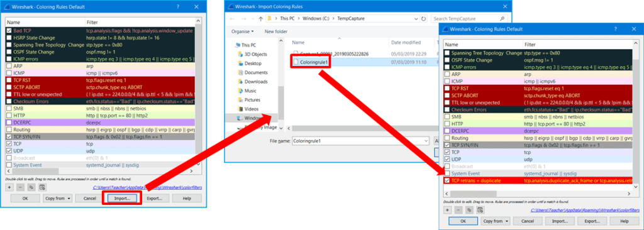Viewport: 644px width, 230px height.
Task: Open the File name combo box dropdown arrow
Action: click(x=426, y=141)
